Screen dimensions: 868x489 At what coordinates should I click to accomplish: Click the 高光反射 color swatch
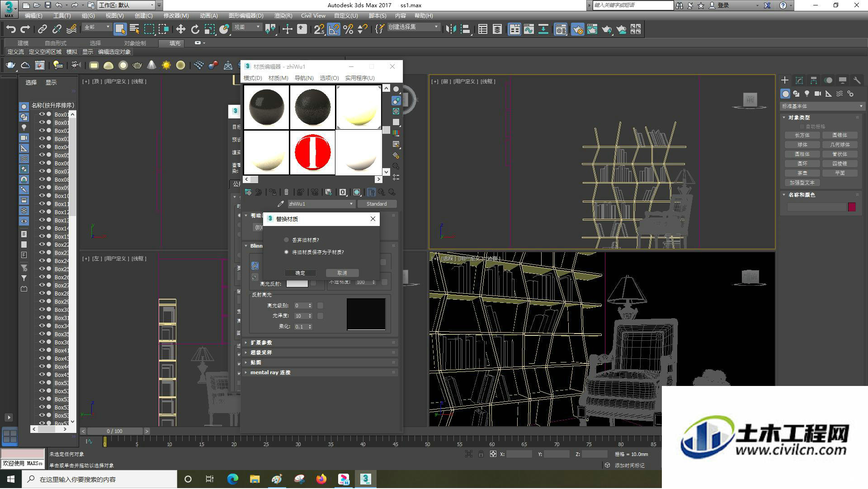[x=297, y=284]
